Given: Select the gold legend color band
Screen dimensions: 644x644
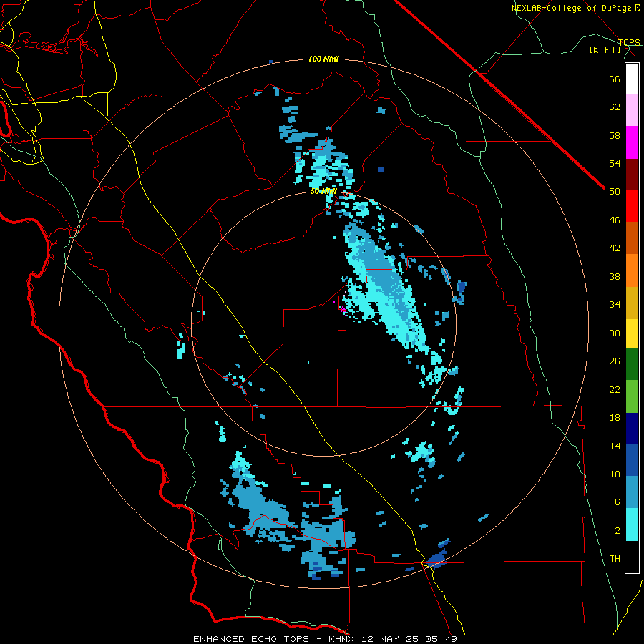Looking at the screenshot, I should coord(632,303).
